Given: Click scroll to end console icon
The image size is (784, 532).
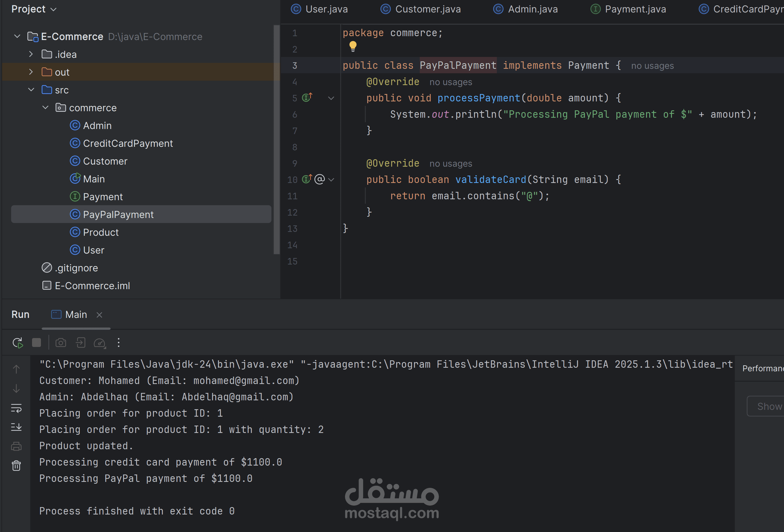Looking at the screenshot, I should tap(16, 427).
